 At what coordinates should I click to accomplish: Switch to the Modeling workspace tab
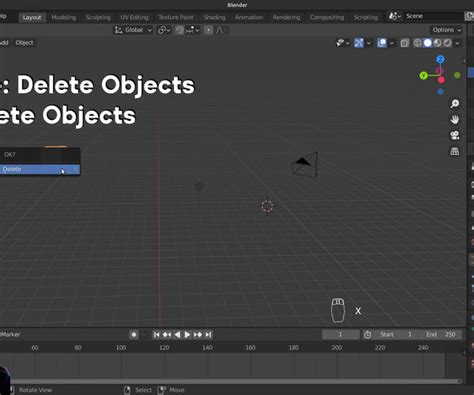point(64,17)
